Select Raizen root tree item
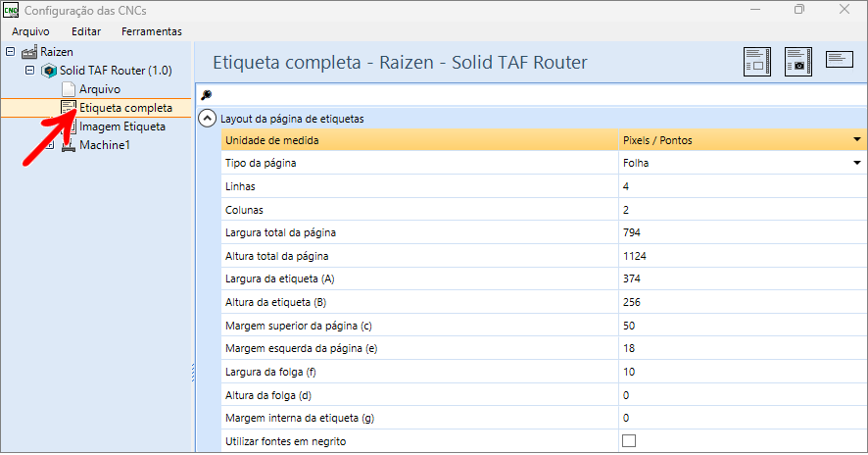The width and height of the screenshot is (868, 455). coord(57,52)
